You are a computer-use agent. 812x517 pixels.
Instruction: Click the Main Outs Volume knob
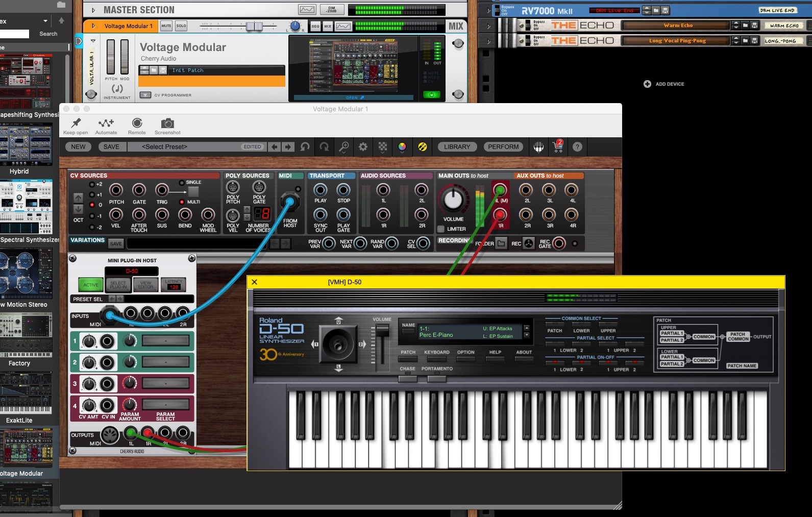coord(453,200)
